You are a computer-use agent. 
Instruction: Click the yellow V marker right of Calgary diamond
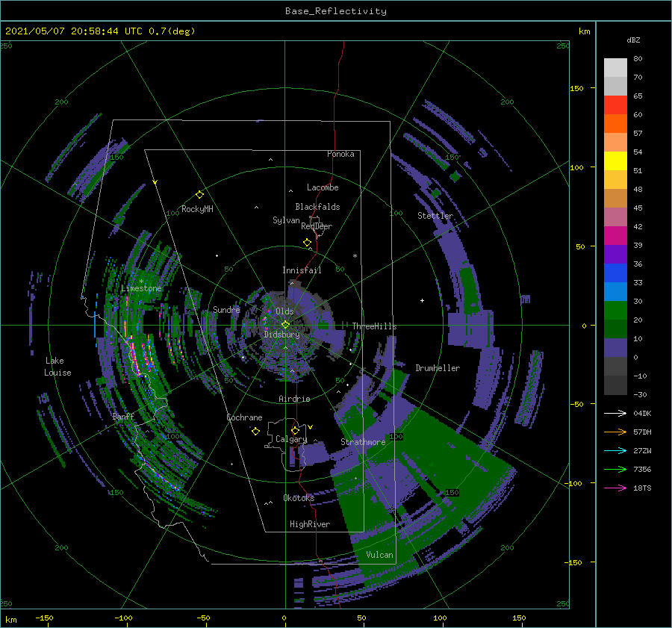[311, 427]
